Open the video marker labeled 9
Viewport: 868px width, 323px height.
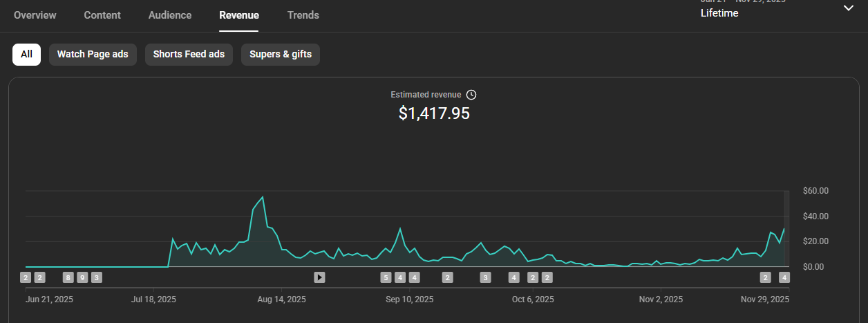click(82, 277)
